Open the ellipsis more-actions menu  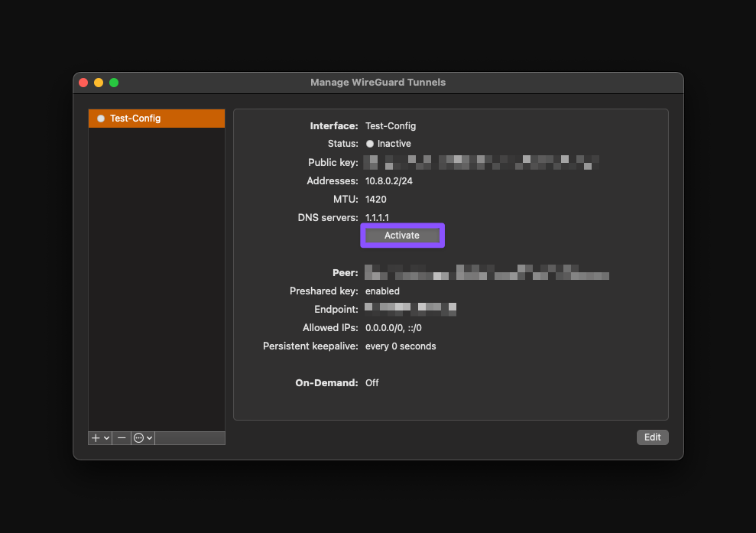(x=139, y=438)
